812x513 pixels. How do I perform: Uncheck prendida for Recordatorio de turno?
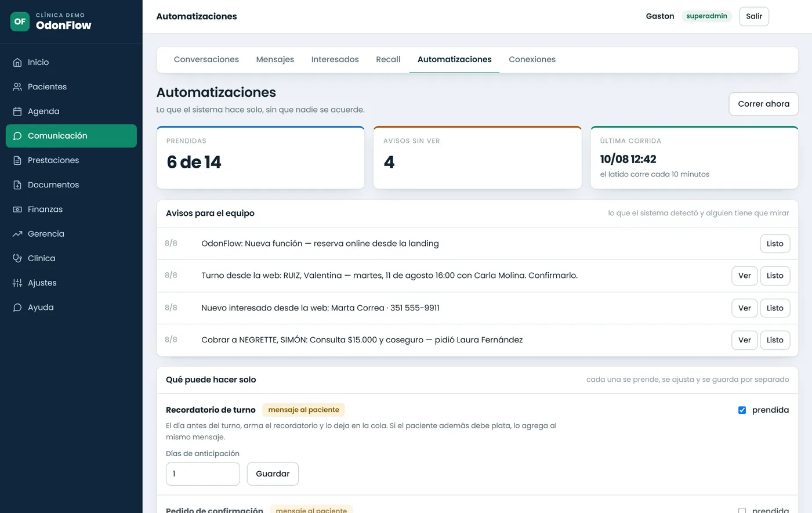tap(742, 410)
